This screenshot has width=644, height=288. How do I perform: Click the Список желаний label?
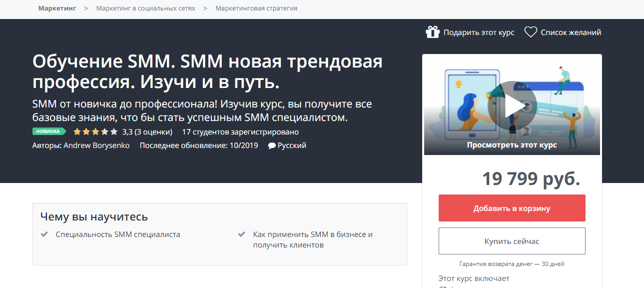coord(571,32)
